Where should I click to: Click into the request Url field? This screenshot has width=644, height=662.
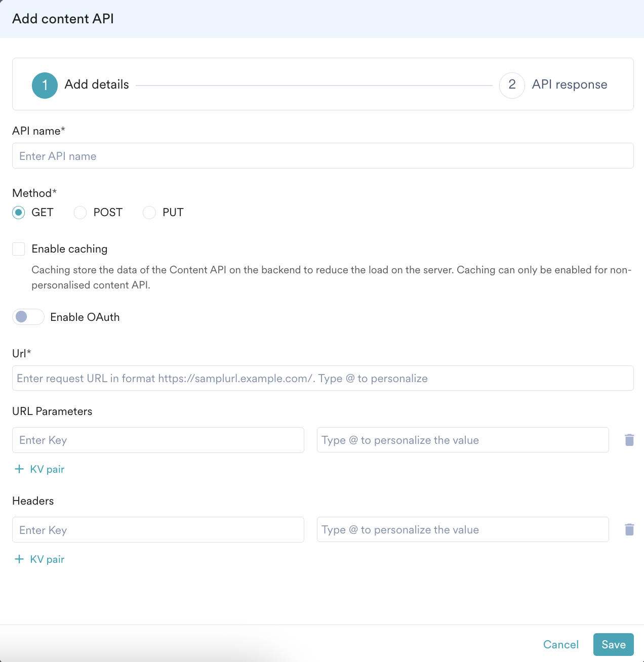(x=323, y=378)
